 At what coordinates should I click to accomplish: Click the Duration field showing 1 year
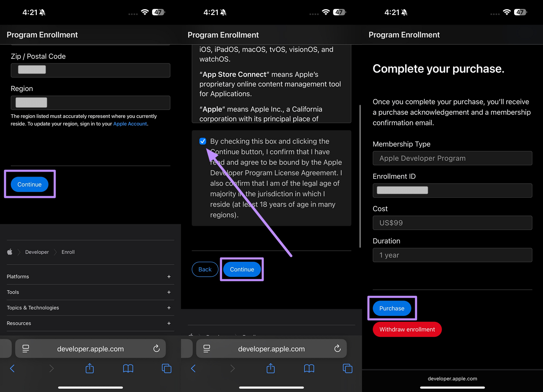pyautogui.click(x=452, y=255)
